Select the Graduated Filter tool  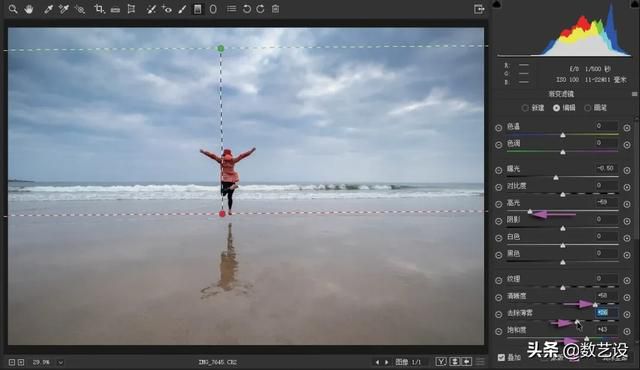coord(198,9)
